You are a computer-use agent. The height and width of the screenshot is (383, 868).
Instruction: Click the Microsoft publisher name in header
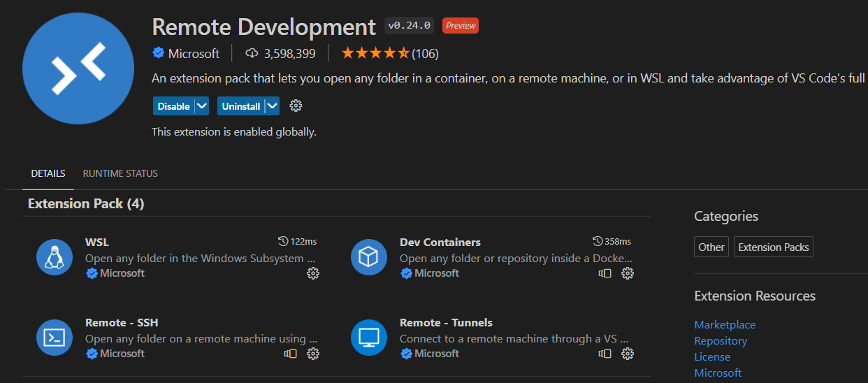tap(194, 53)
